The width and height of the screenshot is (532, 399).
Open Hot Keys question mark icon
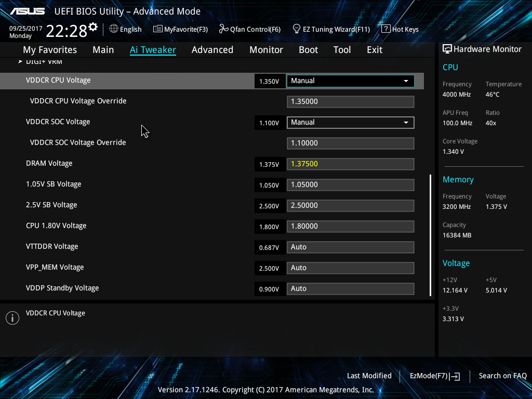coord(385,29)
